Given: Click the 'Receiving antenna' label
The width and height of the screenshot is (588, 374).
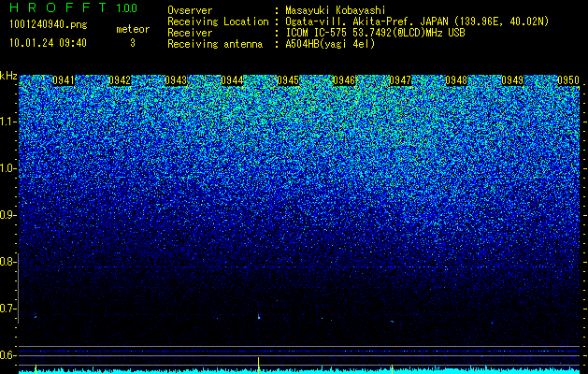Looking at the screenshot, I should [215, 44].
